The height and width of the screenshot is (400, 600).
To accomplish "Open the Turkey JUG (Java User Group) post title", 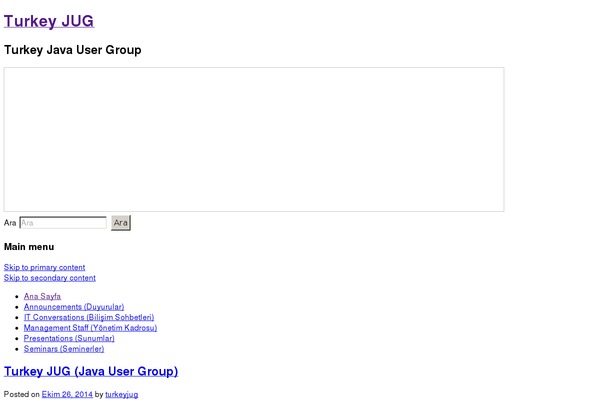I will tap(91, 371).
